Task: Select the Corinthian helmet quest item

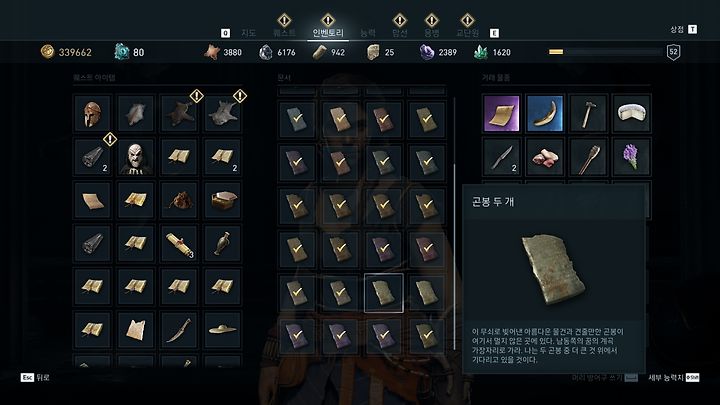Action: click(92, 113)
